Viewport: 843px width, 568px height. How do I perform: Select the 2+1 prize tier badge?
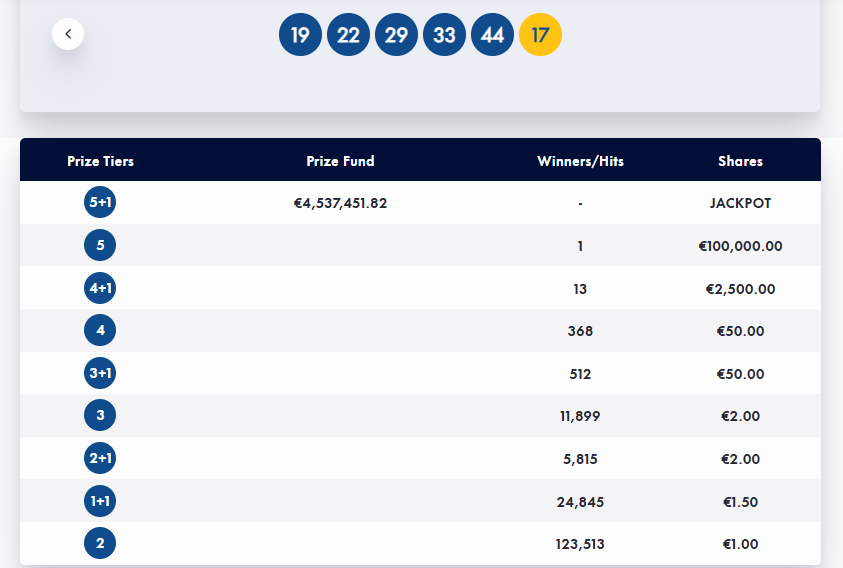coord(100,458)
